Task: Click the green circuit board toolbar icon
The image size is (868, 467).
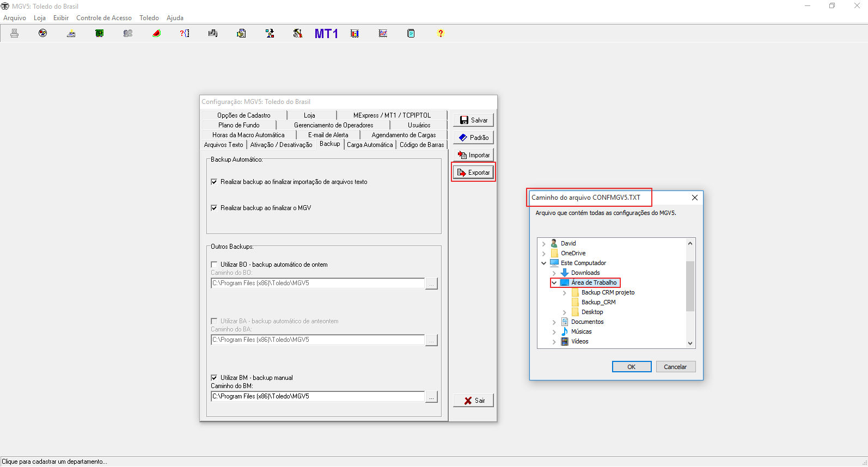Action: pyautogui.click(x=100, y=34)
